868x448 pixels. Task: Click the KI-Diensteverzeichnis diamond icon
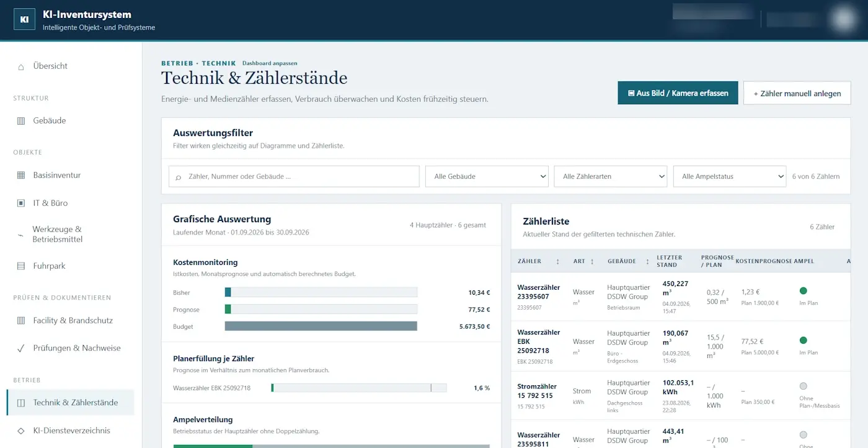click(x=21, y=431)
